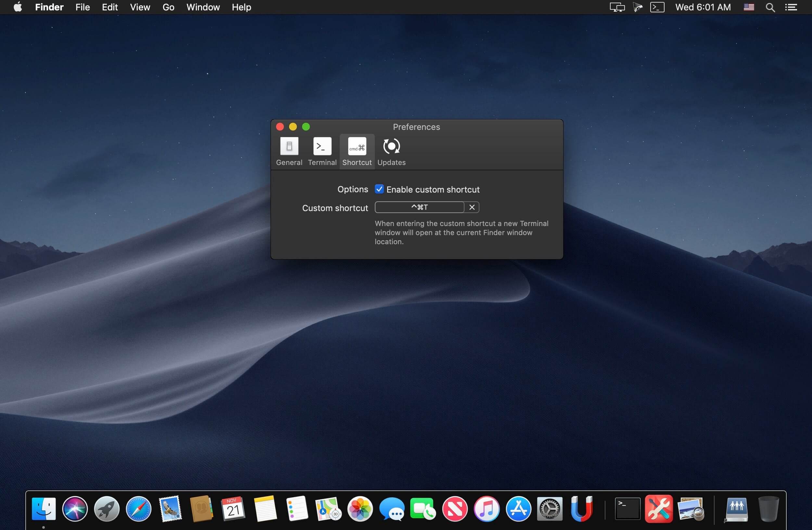Open the File menu
Viewport: 812px width, 530px height.
(82, 7)
